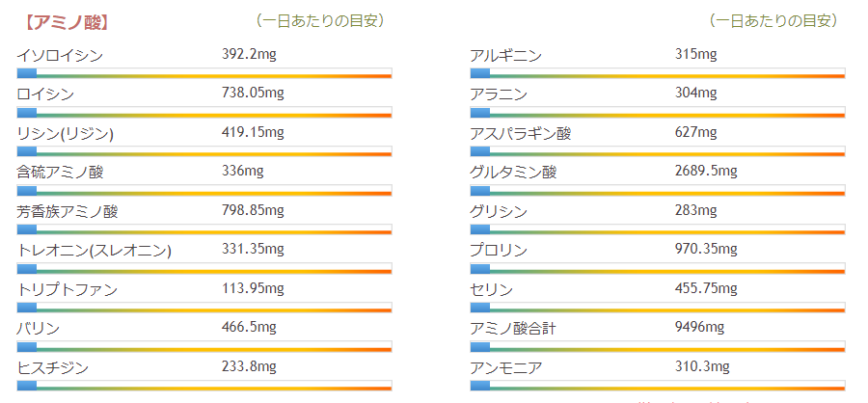Click the グルタミン酸 gauge bar
Screen dimensions: 868x403
coord(657,190)
